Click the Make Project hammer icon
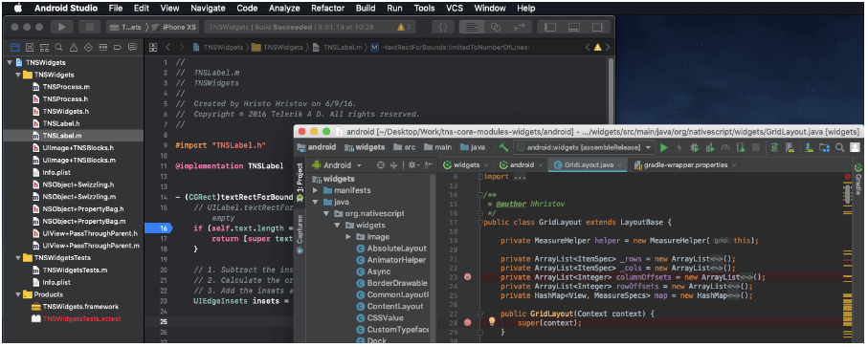 click(x=503, y=147)
